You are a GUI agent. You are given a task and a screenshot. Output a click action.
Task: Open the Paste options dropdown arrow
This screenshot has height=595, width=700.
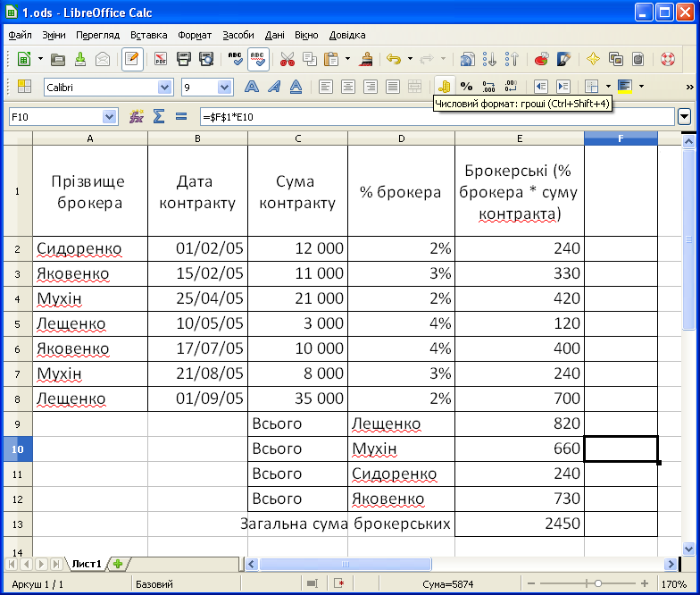[348, 59]
